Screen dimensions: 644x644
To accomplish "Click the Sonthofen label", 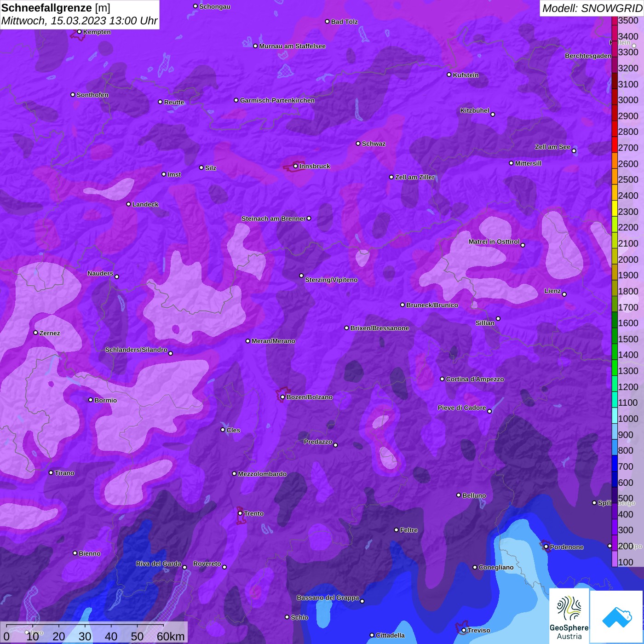I will tap(92, 95).
